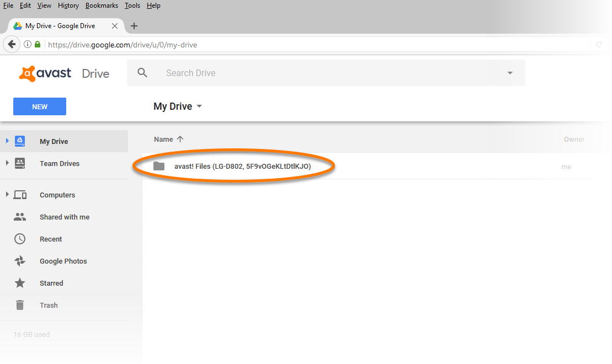This screenshot has width=612, height=364.
Task: Open a new browser tab
Action: pyautogui.click(x=134, y=26)
